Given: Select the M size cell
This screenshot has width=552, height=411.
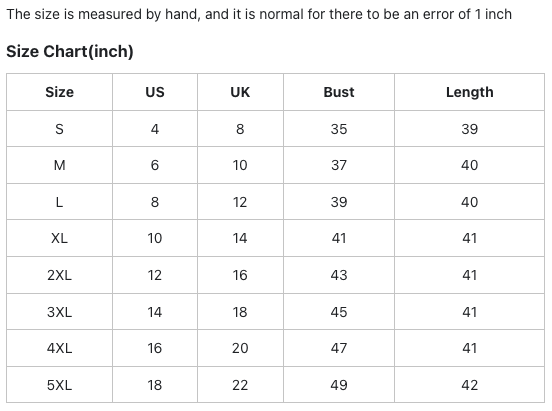Looking at the screenshot, I should pos(59,165).
